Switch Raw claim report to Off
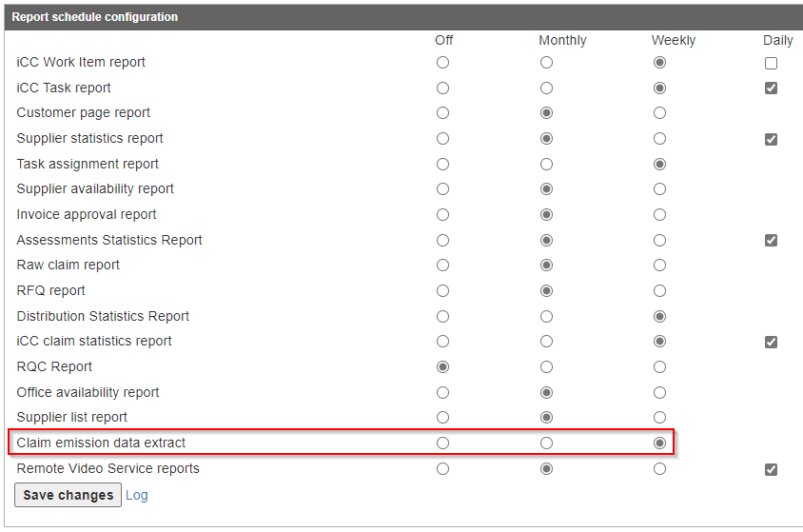The width and height of the screenshot is (803, 532). (x=442, y=266)
